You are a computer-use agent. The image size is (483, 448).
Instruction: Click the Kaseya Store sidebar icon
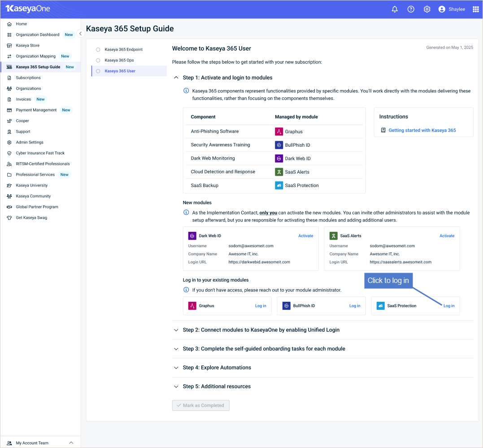tap(9, 46)
